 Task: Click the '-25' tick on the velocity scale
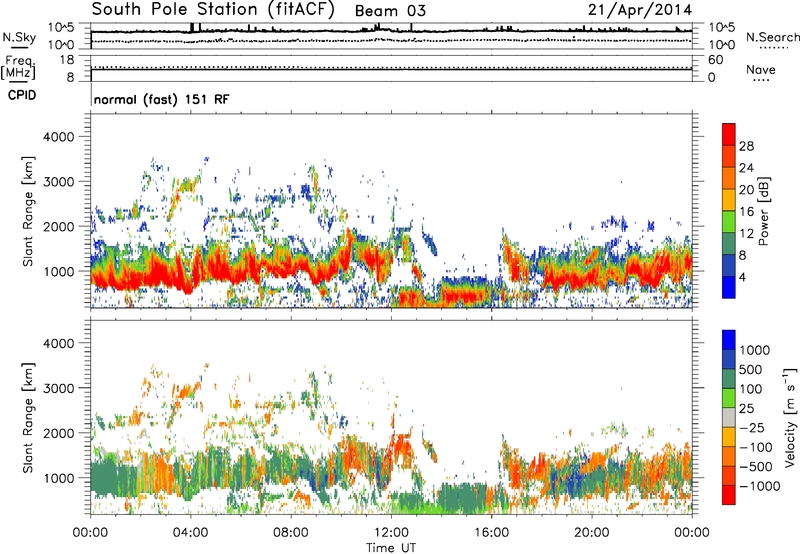click(x=752, y=427)
